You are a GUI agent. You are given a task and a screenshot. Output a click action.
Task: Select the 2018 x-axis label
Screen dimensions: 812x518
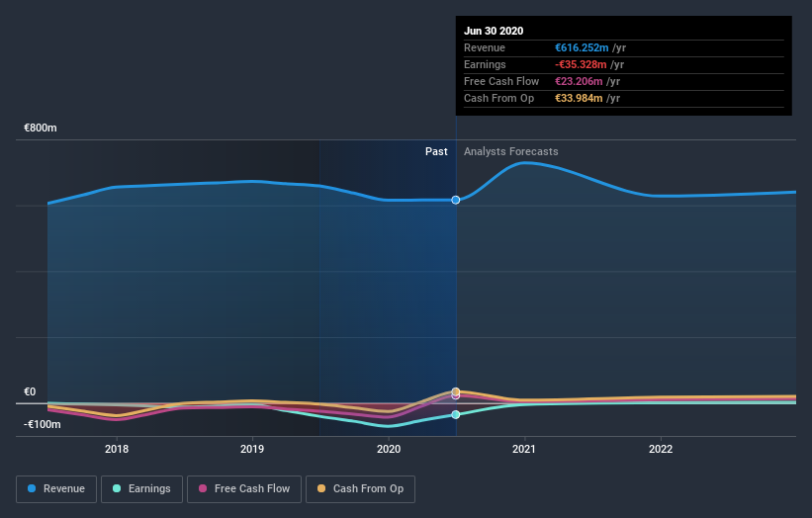[x=117, y=449]
